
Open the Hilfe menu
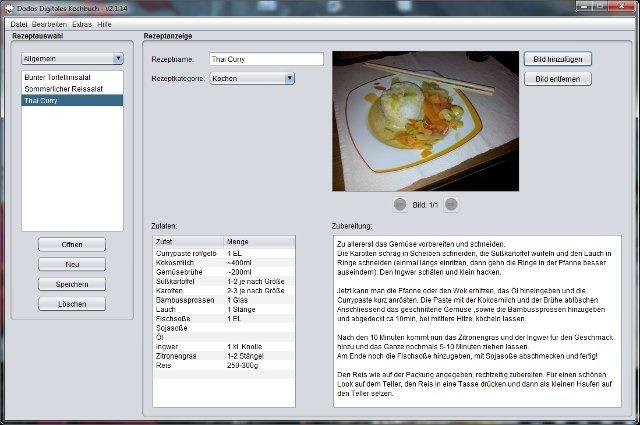pyautogui.click(x=104, y=24)
